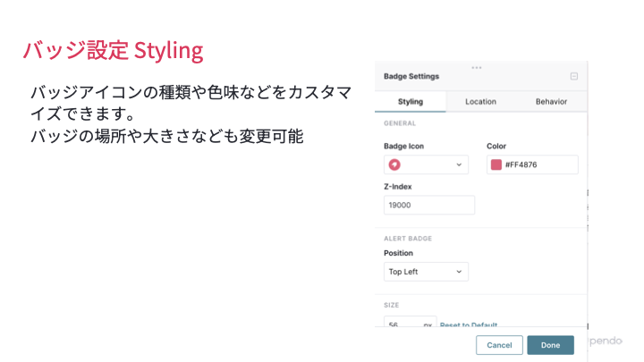
Task: Expand the Top Left position dropdown
Action: (426, 272)
